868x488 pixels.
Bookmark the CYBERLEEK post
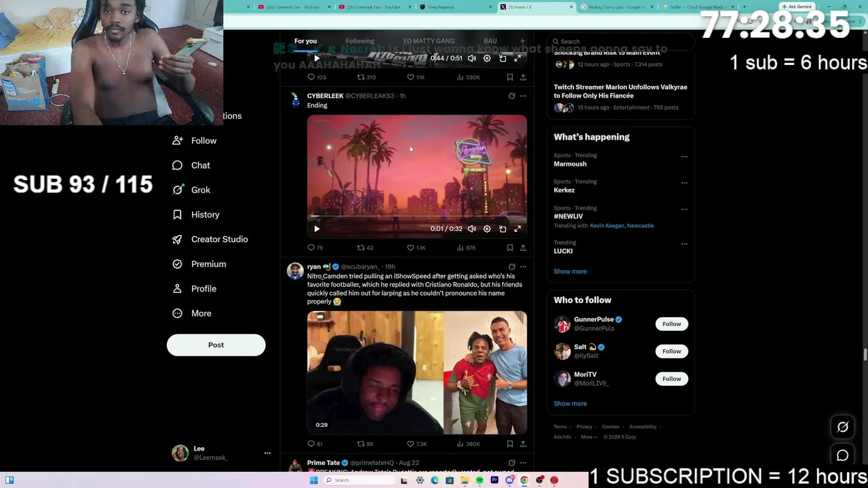(x=510, y=247)
